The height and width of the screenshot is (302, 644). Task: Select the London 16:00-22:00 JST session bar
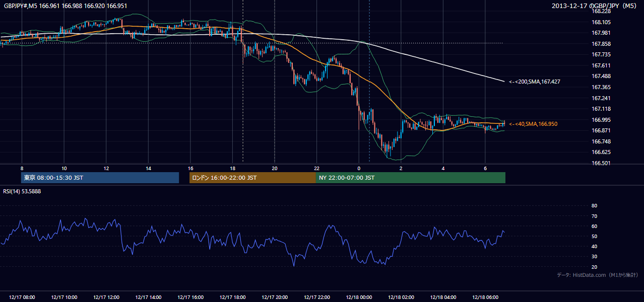(252, 178)
